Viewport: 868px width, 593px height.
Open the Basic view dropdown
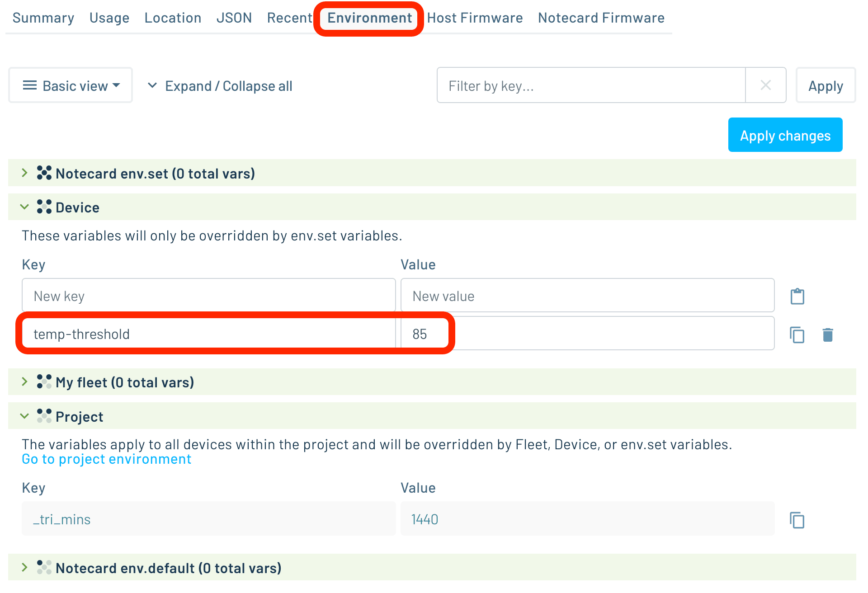coord(71,85)
